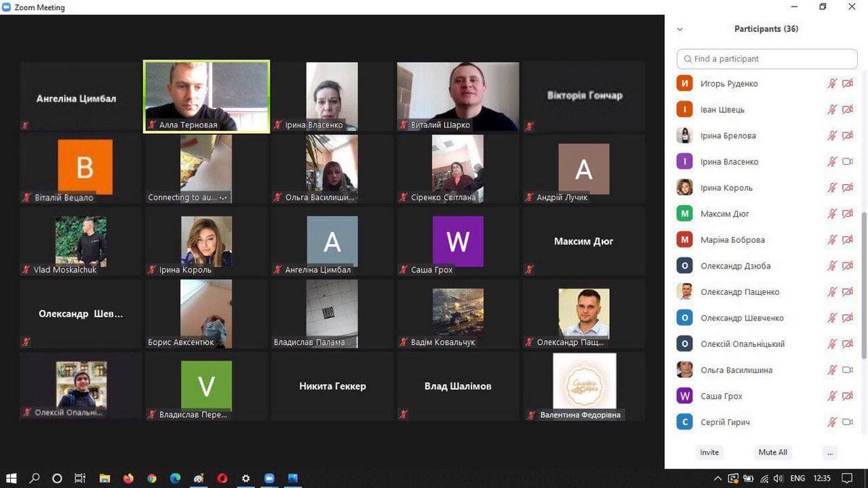Image resolution: width=868 pixels, height=488 pixels.
Task: Click video camera icon for Ольга Василишина
Action: [x=848, y=370]
